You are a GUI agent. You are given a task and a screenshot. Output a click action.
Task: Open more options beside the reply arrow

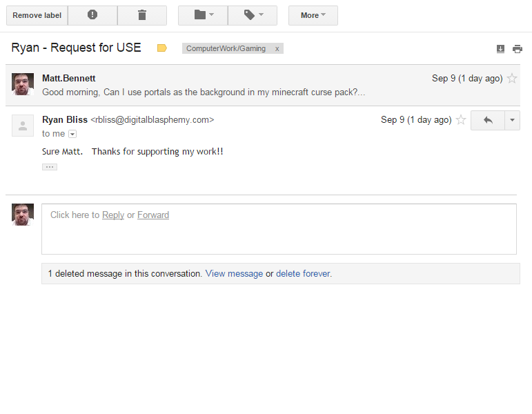click(512, 120)
